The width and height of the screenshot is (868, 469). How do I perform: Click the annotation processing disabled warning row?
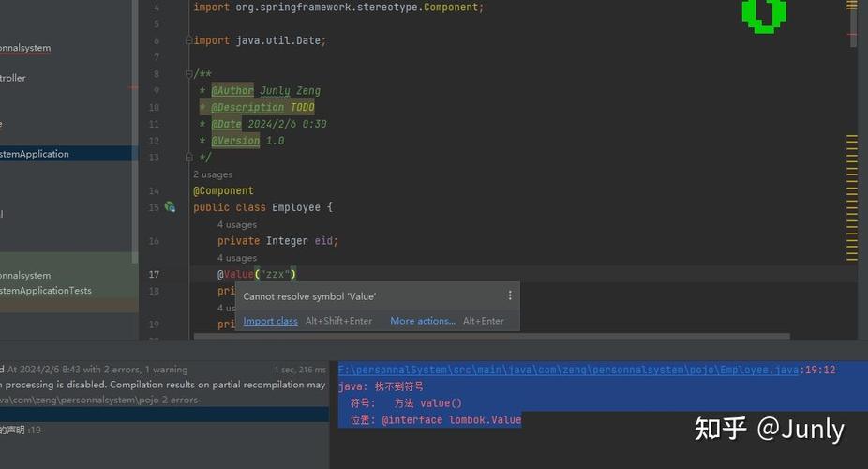[164, 385]
